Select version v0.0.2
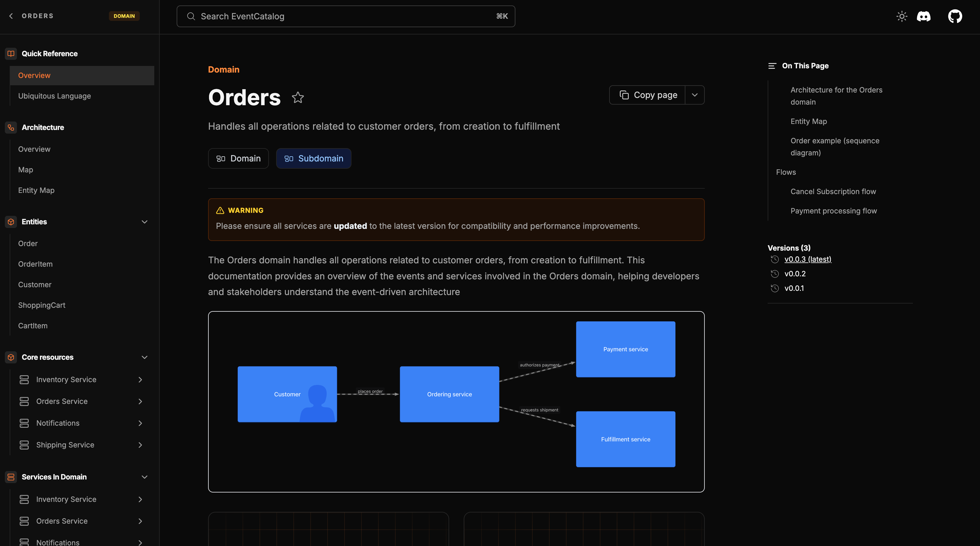Viewport: 980px width, 546px height. pyautogui.click(x=795, y=274)
